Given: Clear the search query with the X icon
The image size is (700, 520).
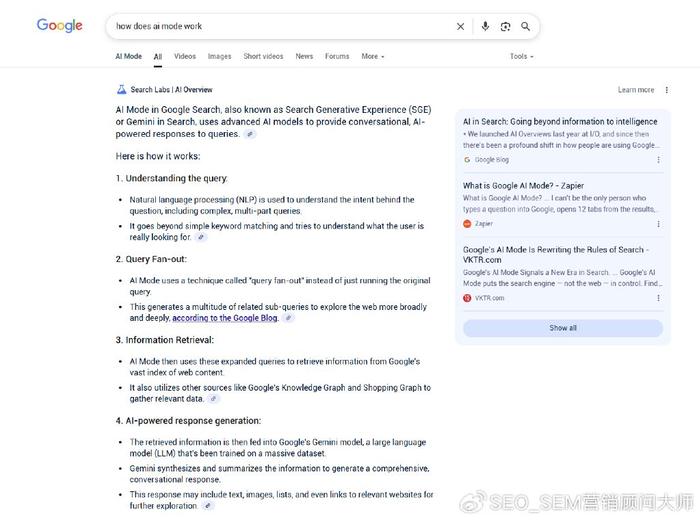Looking at the screenshot, I should pos(460,26).
